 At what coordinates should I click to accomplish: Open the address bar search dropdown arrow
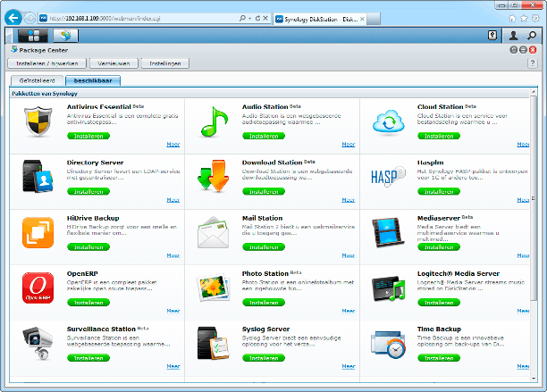click(249, 18)
